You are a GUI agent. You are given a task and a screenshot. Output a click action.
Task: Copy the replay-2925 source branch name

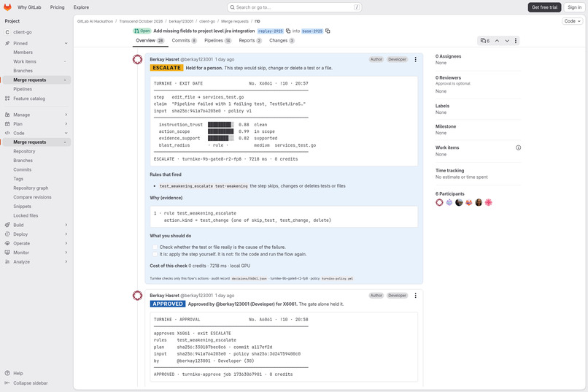[288, 31]
